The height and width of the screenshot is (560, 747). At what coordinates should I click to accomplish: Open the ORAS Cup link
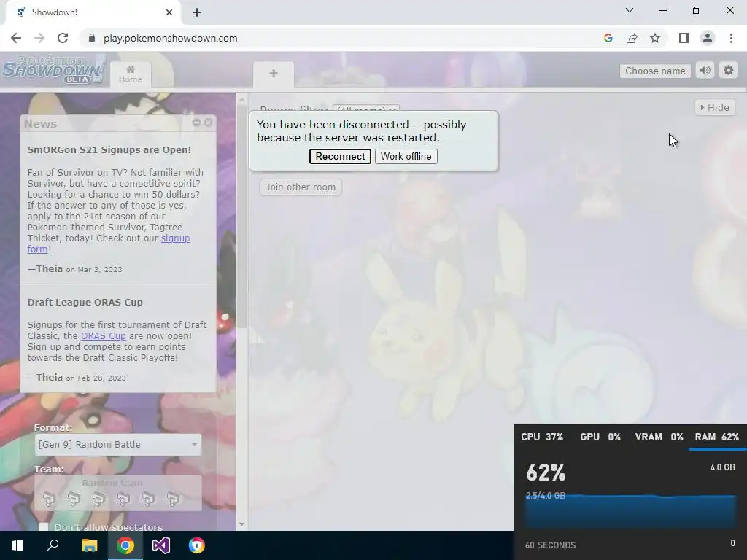click(x=104, y=335)
